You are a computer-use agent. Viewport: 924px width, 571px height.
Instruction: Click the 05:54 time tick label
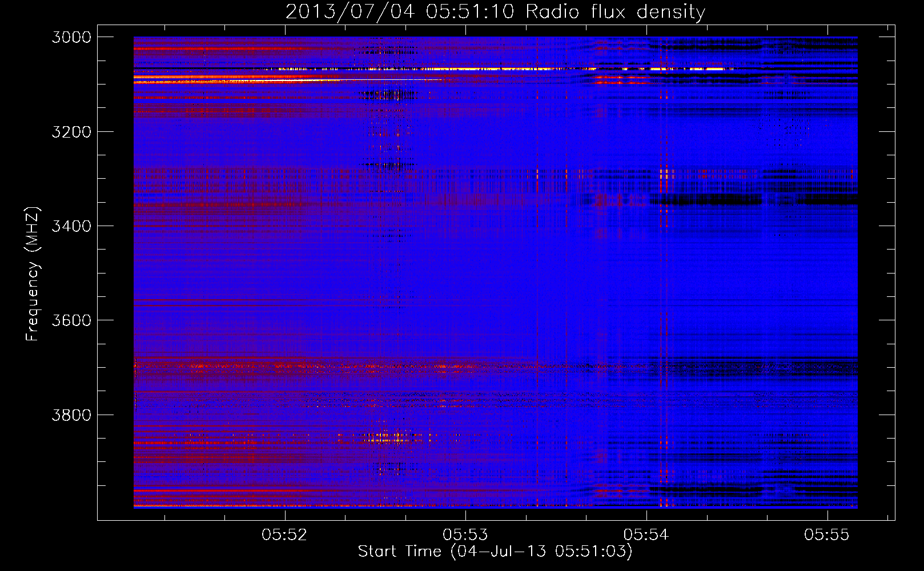tap(646, 535)
